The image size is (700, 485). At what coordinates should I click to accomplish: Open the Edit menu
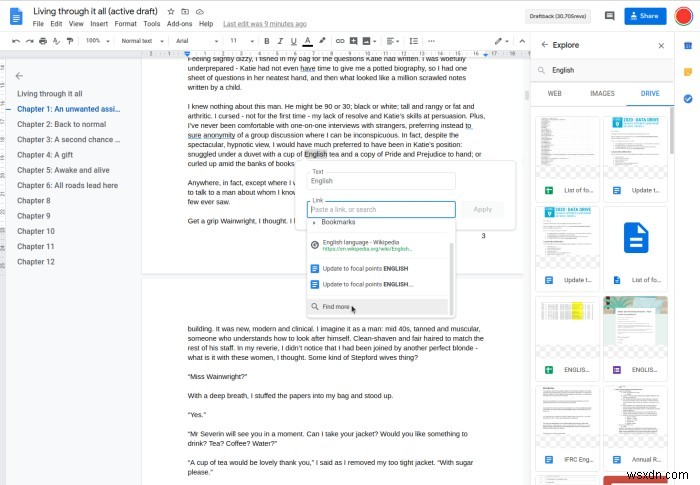tap(56, 24)
